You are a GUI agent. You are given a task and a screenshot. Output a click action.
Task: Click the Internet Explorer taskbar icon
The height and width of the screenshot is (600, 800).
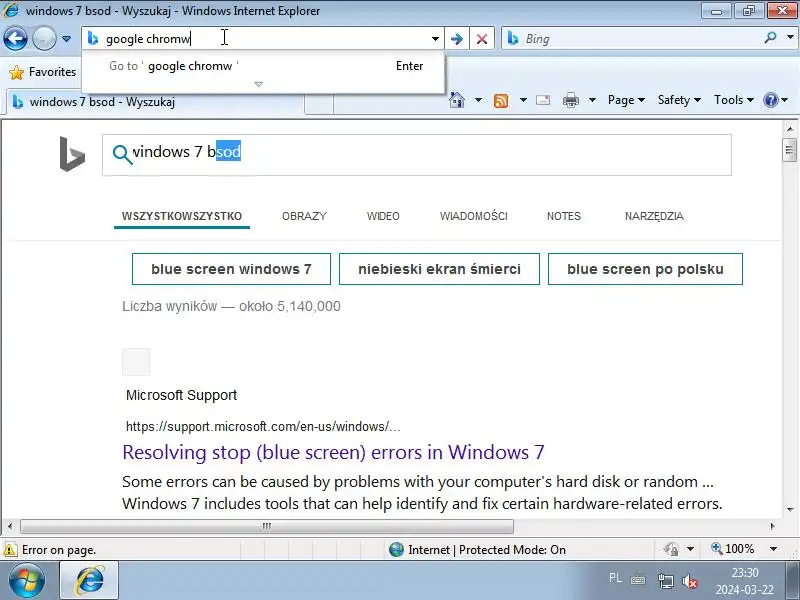(90, 581)
